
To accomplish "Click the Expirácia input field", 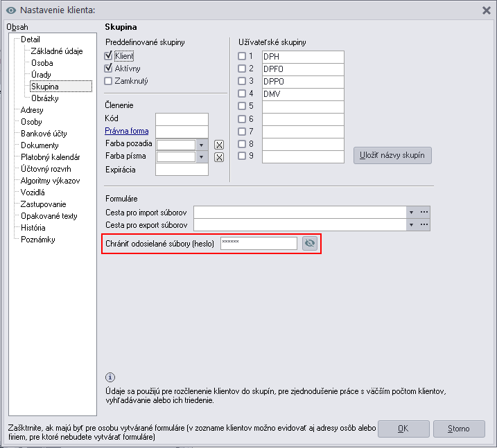I will pos(182,170).
